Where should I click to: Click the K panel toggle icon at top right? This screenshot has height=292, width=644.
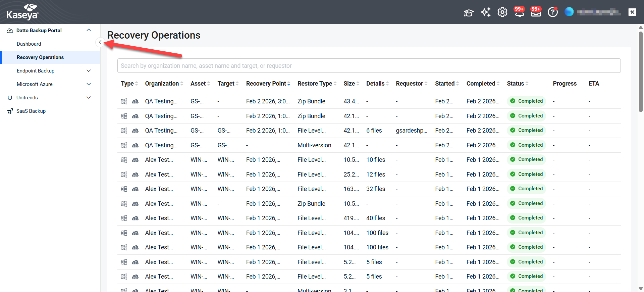[632, 12]
